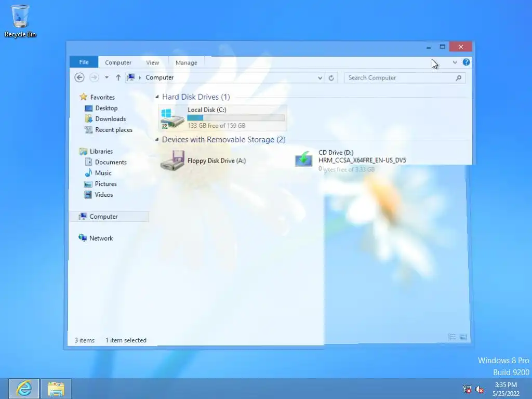
Task: Click Local Disk (C:) usage bar
Action: click(x=236, y=118)
